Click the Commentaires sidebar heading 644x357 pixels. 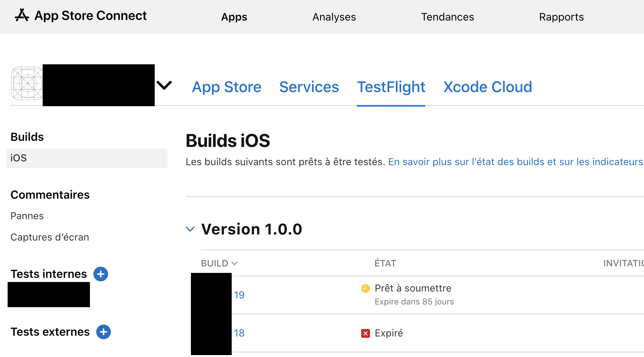50,195
